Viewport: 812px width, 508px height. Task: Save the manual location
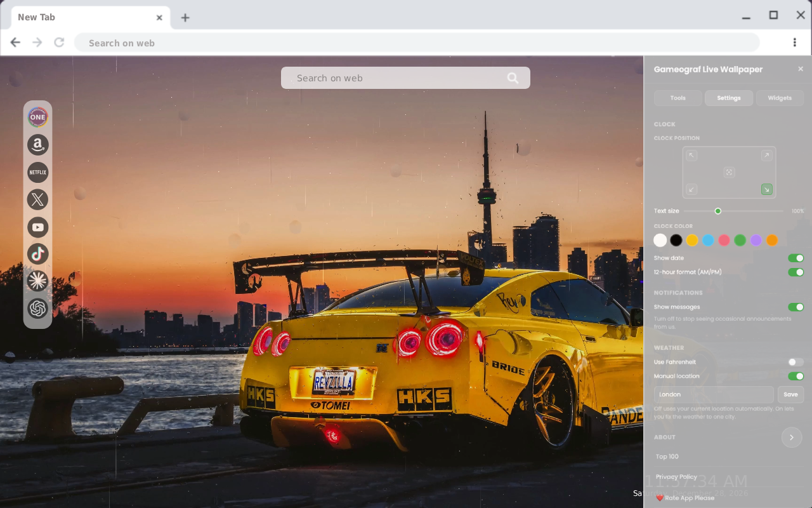(790, 394)
